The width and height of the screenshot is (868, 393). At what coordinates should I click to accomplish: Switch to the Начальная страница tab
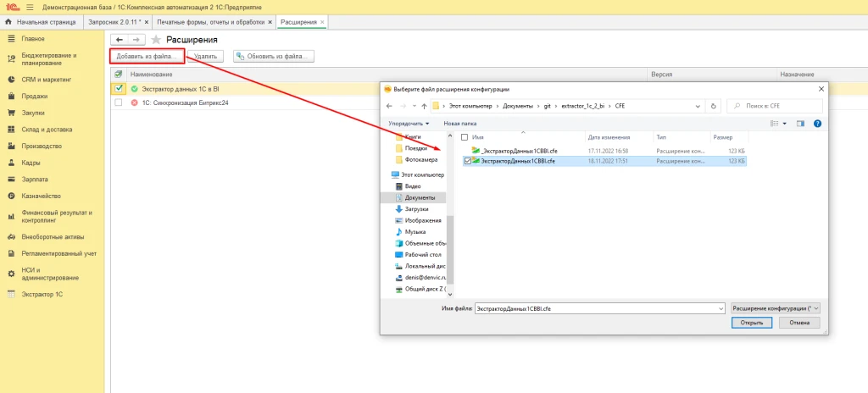(x=41, y=22)
